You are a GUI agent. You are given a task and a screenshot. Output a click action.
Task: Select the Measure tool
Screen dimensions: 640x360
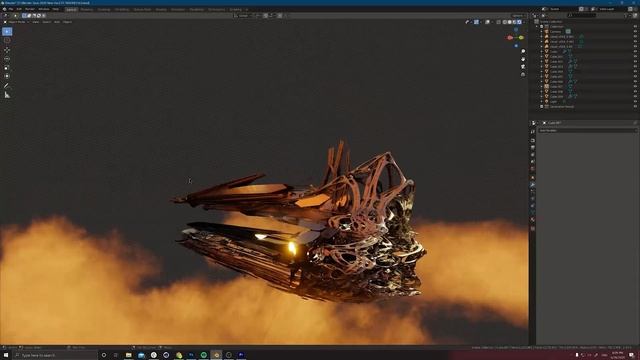(x=7, y=95)
